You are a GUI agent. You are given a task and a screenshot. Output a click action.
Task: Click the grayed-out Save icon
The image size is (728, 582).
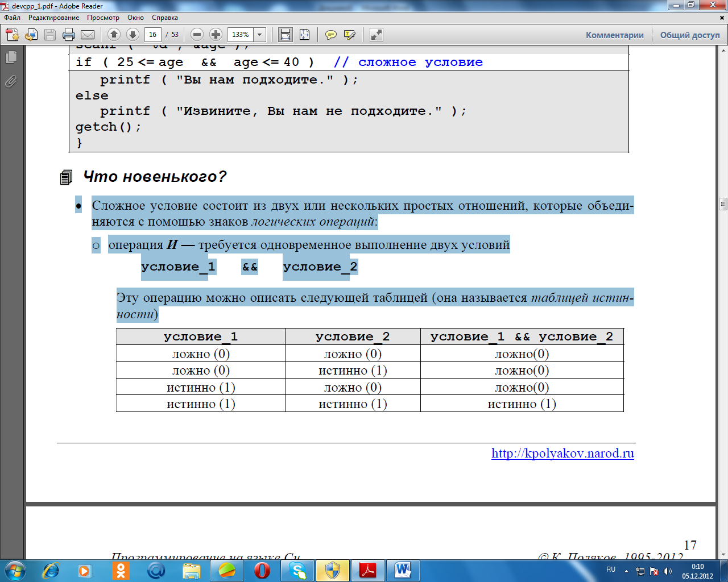click(50, 35)
